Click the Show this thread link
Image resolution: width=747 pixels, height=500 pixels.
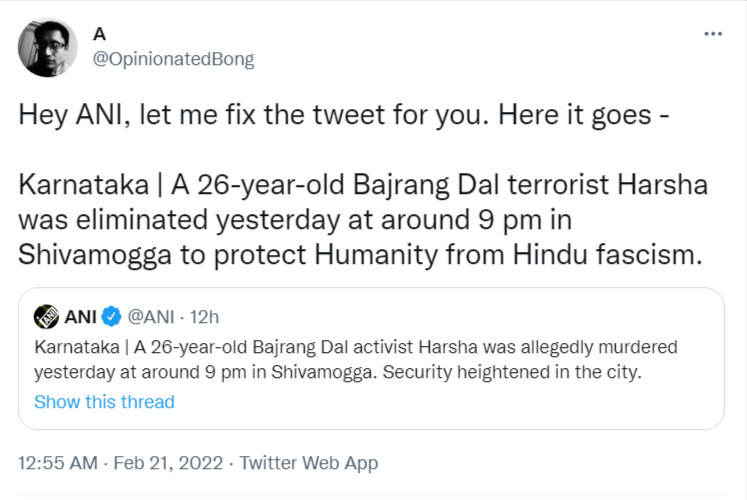104,402
